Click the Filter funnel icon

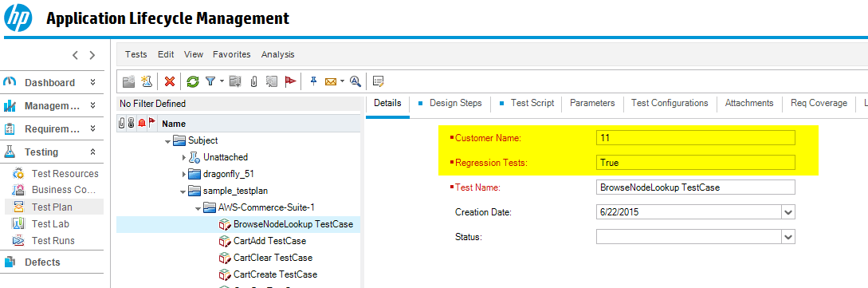click(210, 81)
